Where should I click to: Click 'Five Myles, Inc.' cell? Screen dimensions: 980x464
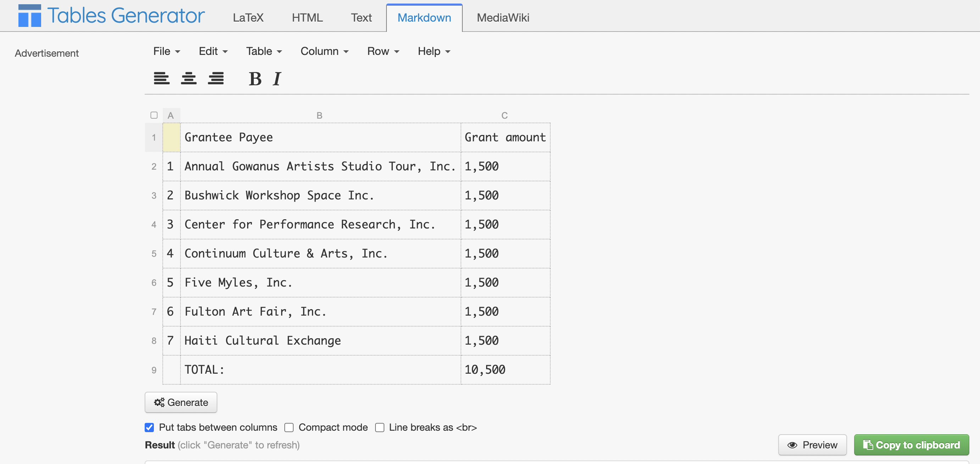[x=320, y=283]
